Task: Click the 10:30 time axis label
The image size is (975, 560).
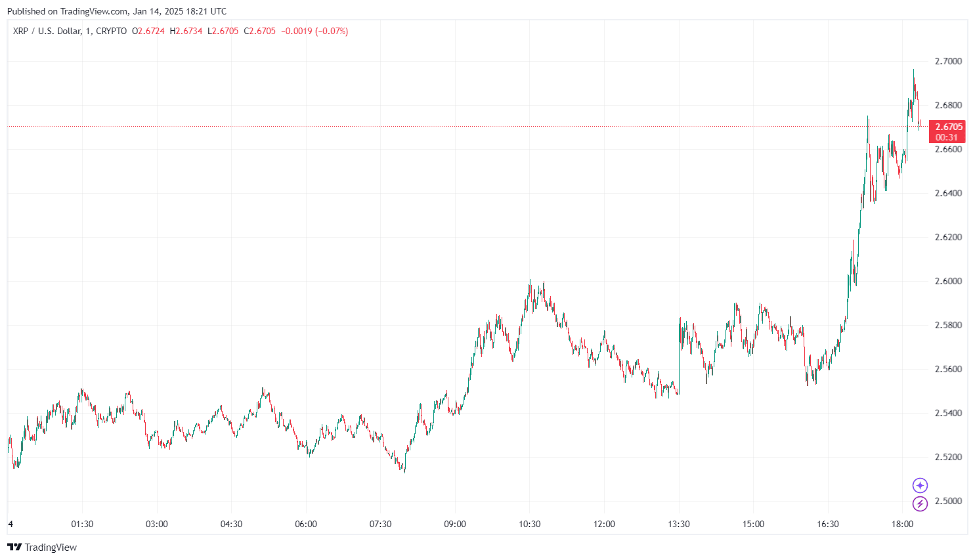Action: [x=530, y=524]
